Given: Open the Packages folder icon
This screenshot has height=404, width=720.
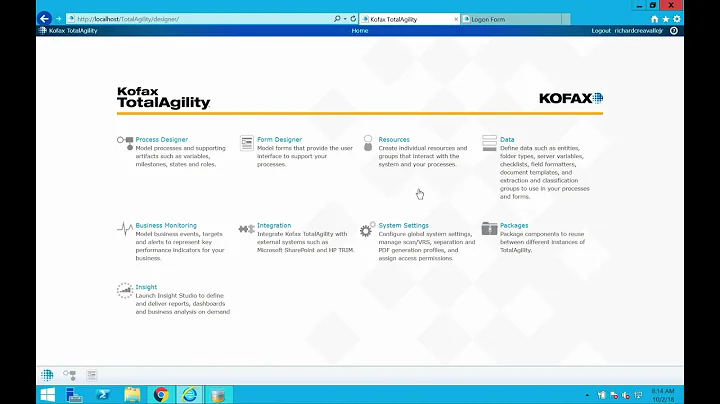Looking at the screenshot, I should pyautogui.click(x=489, y=228).
